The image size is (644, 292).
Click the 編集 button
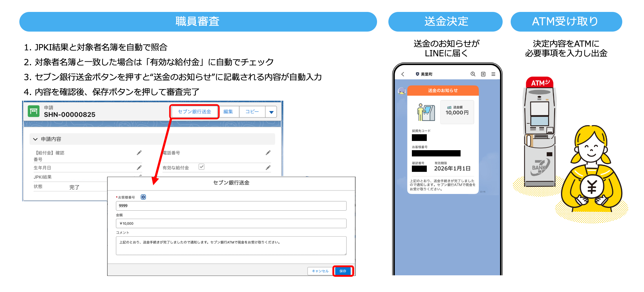(x=228, y=112)
